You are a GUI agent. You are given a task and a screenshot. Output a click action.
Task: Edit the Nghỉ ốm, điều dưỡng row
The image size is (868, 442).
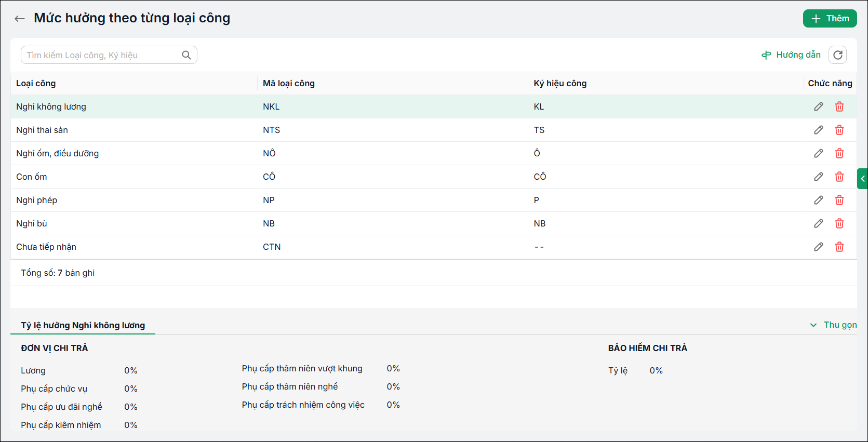[819, 153]
